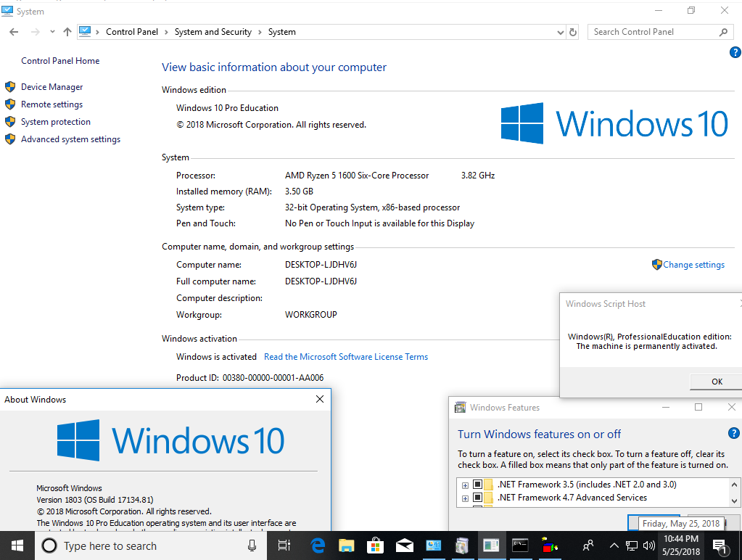This screenshot has width=742, height=560.
Task: Click the computer icon in the address bar
Action: tap(85, 32)
